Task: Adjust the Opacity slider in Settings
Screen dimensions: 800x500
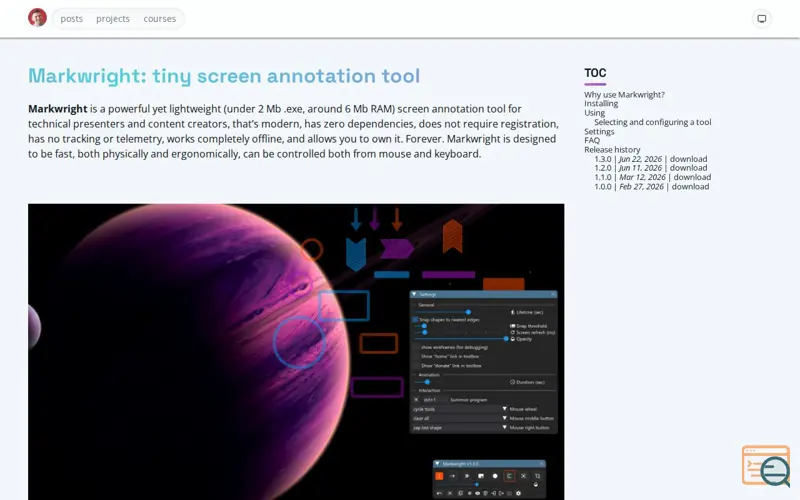Action: pyautogui.click(x=460, y=339)
